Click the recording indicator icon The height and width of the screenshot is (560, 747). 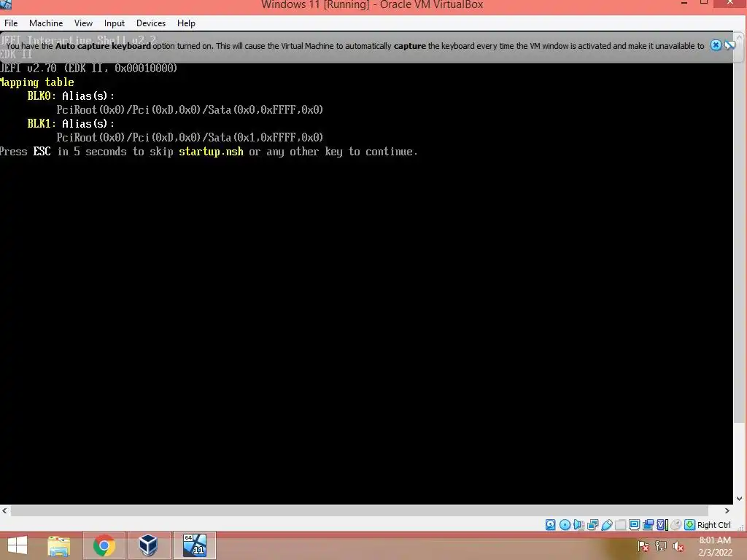[648, 525]
